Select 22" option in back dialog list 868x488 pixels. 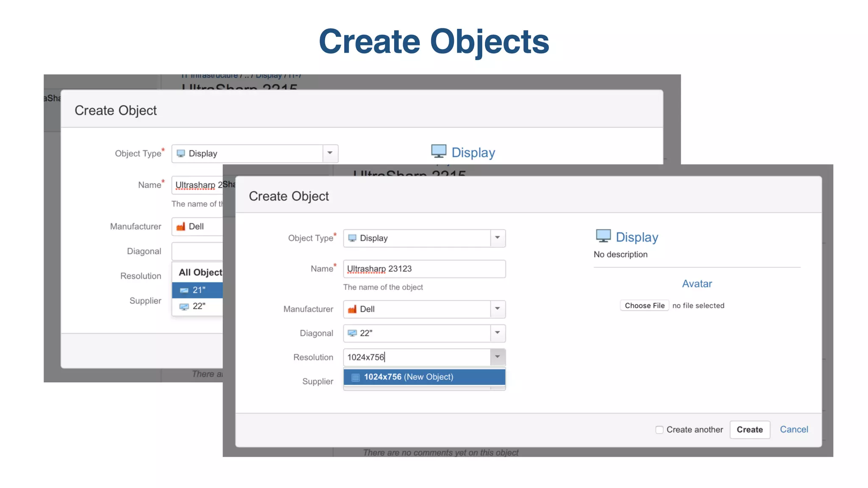(198, 306)
